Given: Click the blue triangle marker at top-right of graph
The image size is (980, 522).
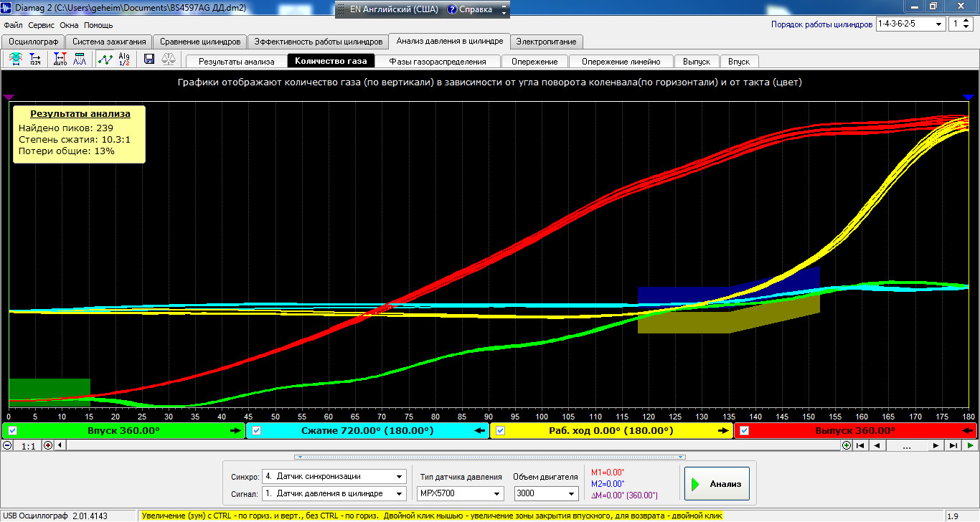Looking at the screenshot, I should point(968,97).
